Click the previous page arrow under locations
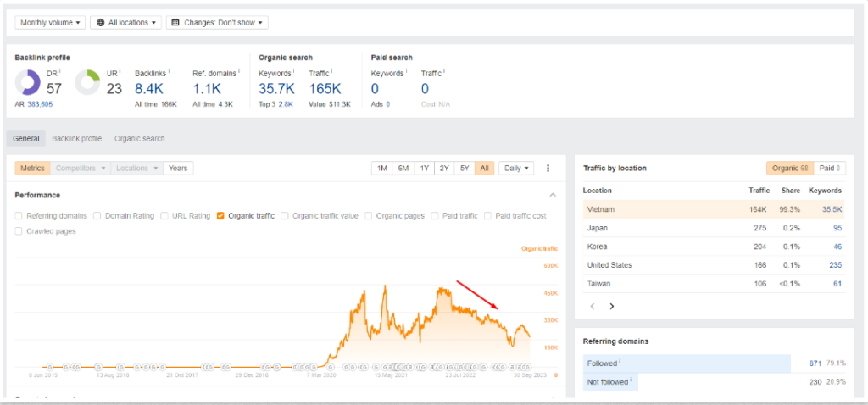The width and height of the screenshot is (868, 405). pos(592,306)
